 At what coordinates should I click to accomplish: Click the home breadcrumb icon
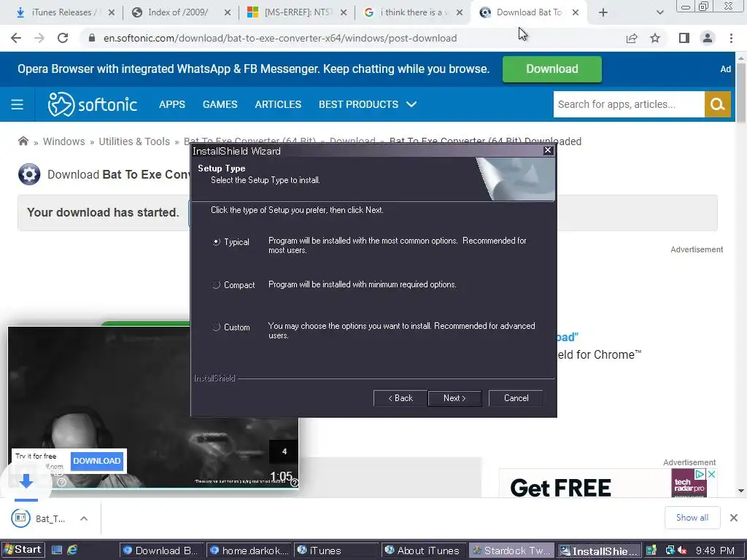pyautogui.click(x=23, y=141)
